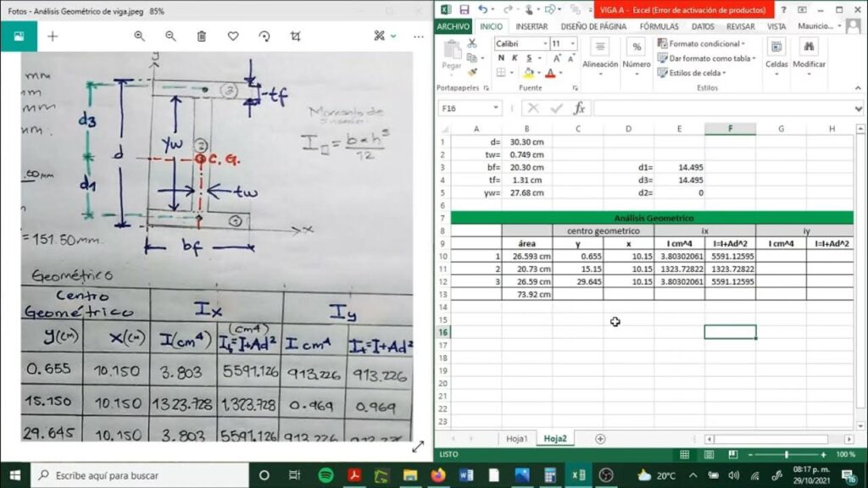This screenshot has height=488, width=868.
Task: Switch to the FÓRMULAS ribbon tab
Action: 659,26
